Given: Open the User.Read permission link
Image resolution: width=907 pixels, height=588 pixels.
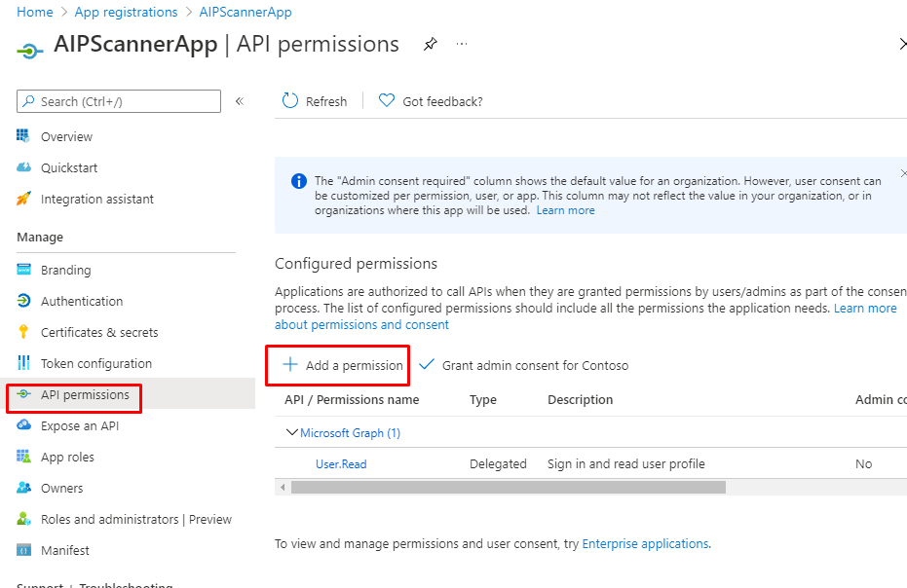Looking at the screenshot, I should 341,464.
